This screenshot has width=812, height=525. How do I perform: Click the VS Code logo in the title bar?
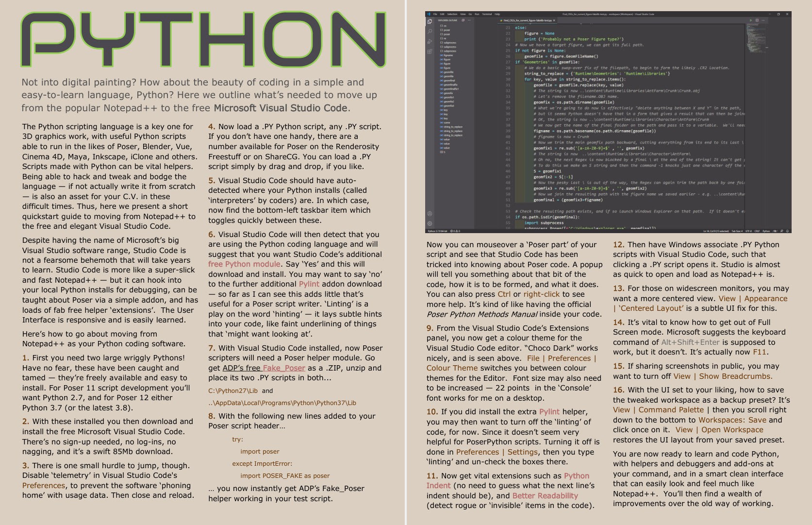(x=429, y=14)
